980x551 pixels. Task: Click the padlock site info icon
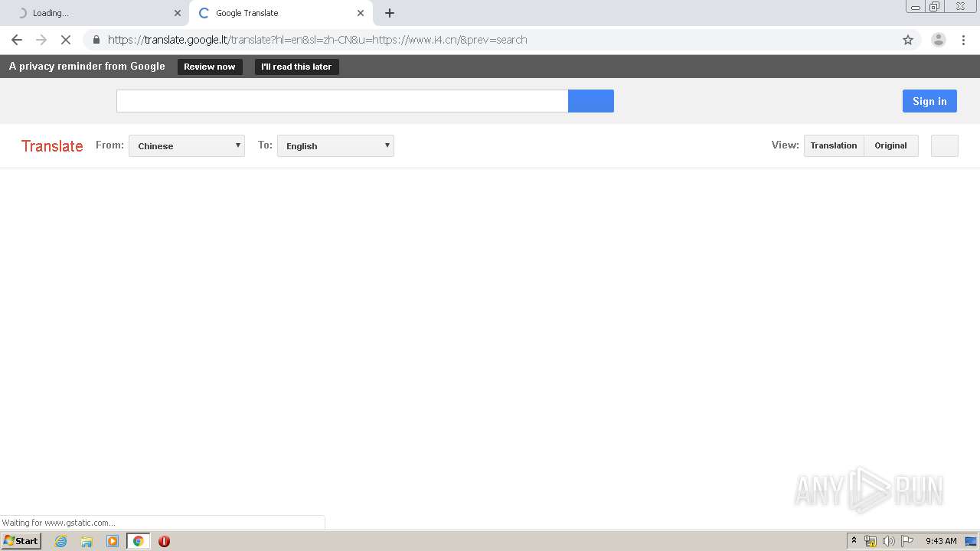tap(96, 40)
